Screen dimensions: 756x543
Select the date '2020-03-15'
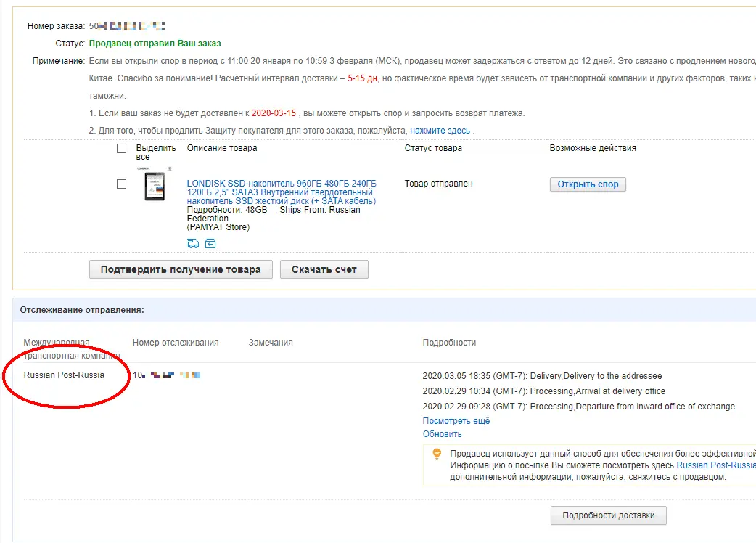274,113
